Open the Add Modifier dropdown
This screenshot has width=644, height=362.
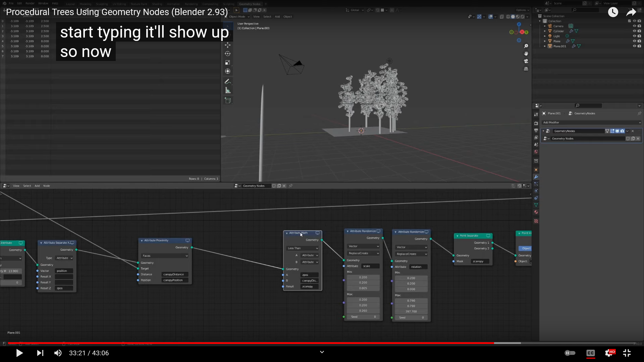tap(592, 122)
